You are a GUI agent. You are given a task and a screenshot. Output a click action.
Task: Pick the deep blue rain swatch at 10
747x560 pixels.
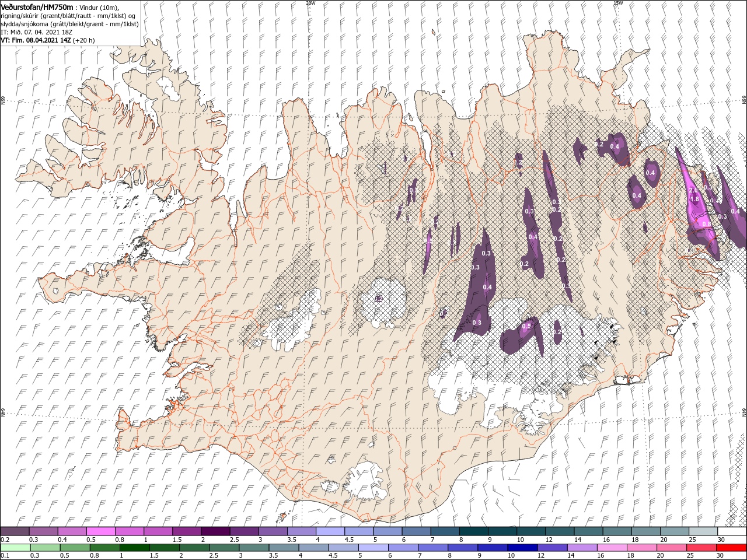[x=523, y=547]
